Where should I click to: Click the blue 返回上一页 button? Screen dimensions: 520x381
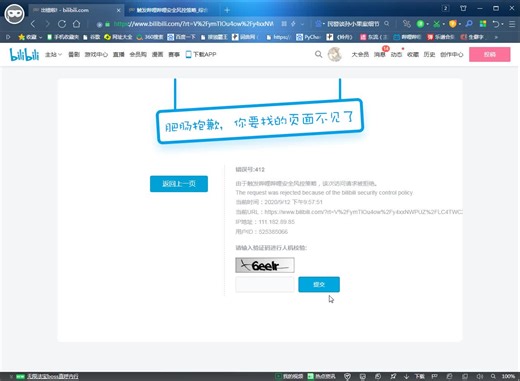179,184
